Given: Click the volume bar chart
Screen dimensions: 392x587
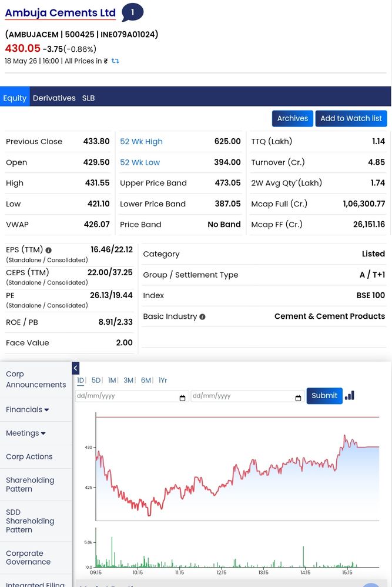Looking at the screenshot, I should tap(237, 548).
